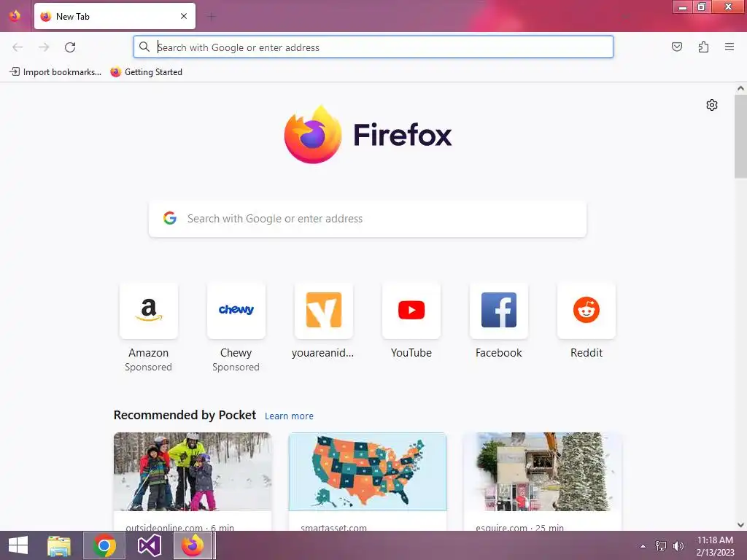This screenshot has width=747, height=560.
Task: Open the Extensions puzzle icon
Action: (703, 47)
